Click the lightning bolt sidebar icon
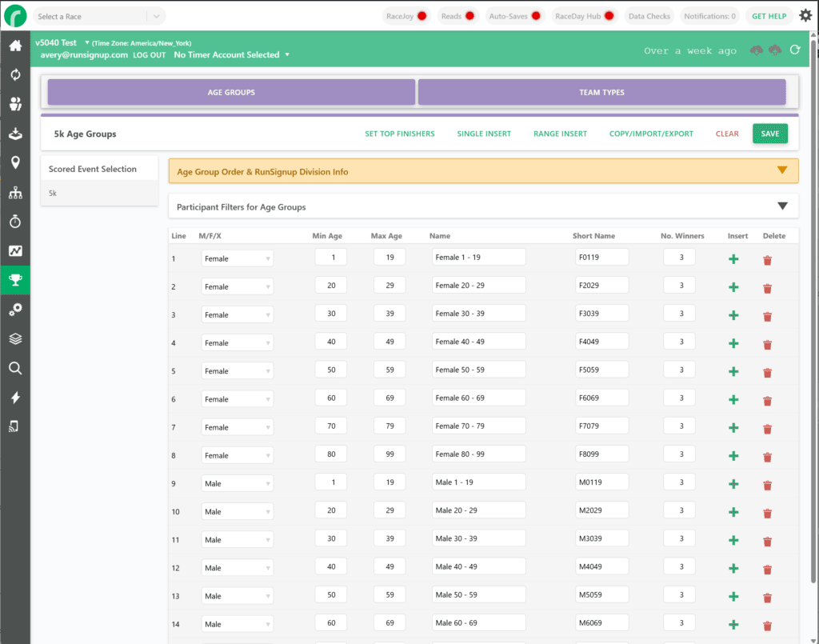Screen dimensions: 819x644 [15, 398]
